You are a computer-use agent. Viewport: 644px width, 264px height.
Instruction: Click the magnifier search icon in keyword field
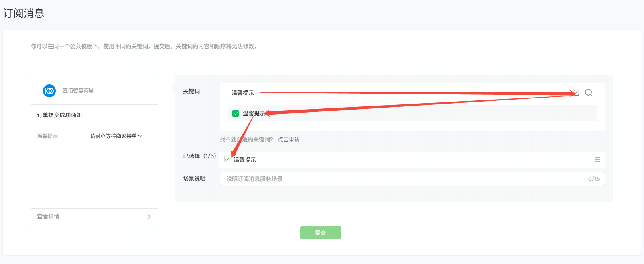[x=589, y=93]
